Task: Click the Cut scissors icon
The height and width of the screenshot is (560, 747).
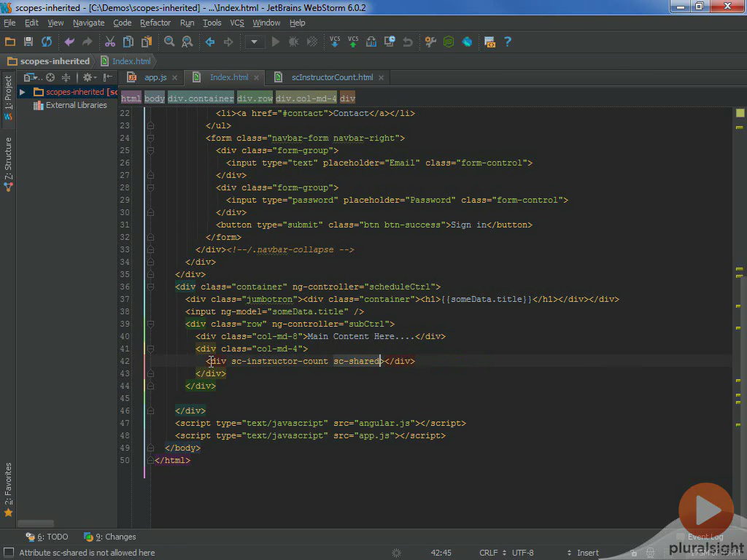Action: [110, 42]
